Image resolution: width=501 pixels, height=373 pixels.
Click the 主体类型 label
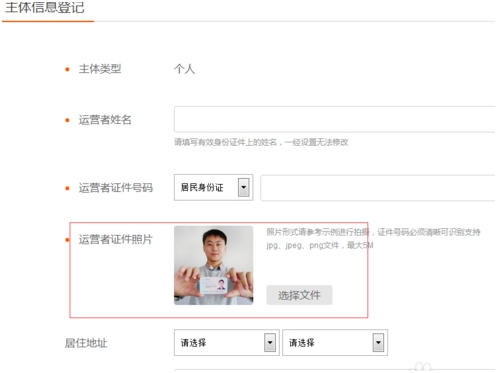point(100,69)
